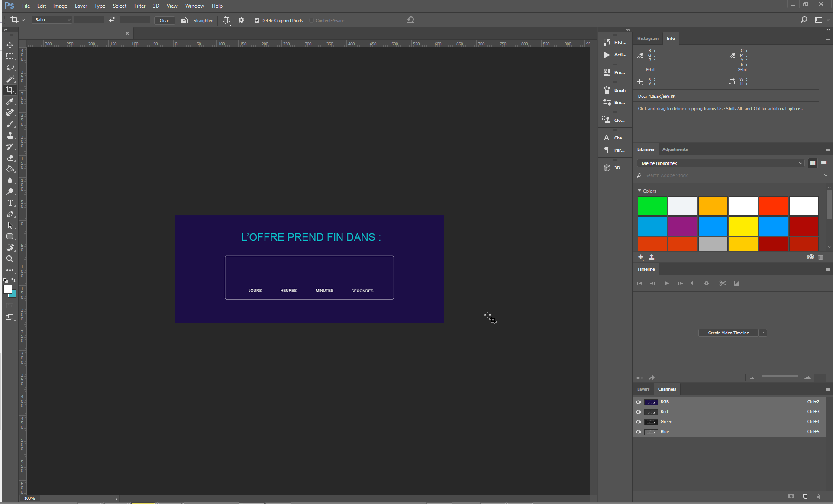Viewport: 833px width, 504px height.
Task: Select the Path Selection tool
Action: tap(10, 225)
